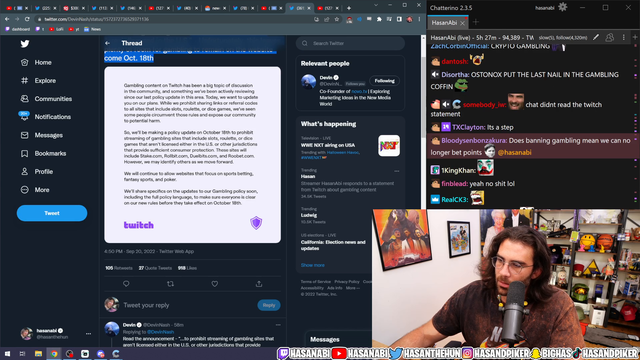This screenshot has height=360, width=640.
Task: Click the Chrome address bar URL
Action: click(96, 19)
